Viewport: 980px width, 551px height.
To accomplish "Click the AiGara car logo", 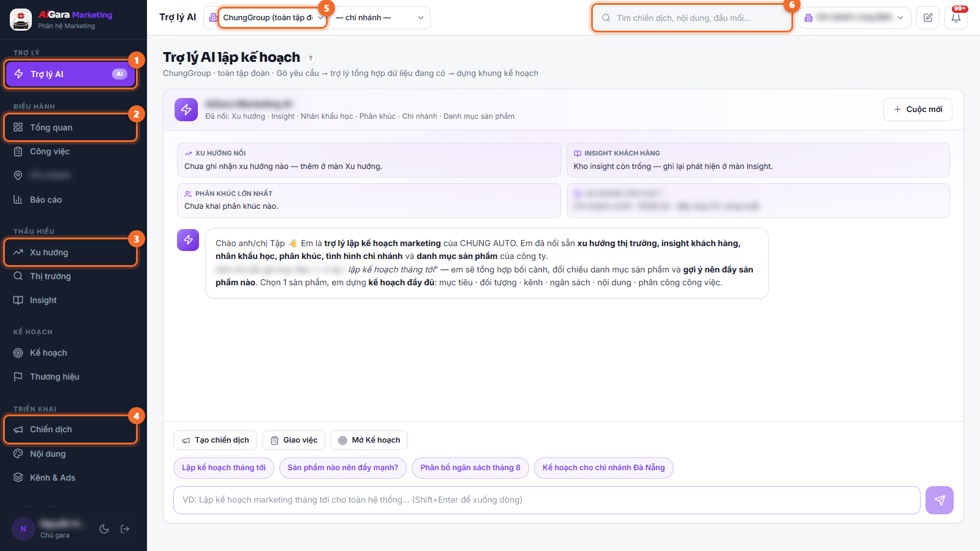I will [21, 19].
